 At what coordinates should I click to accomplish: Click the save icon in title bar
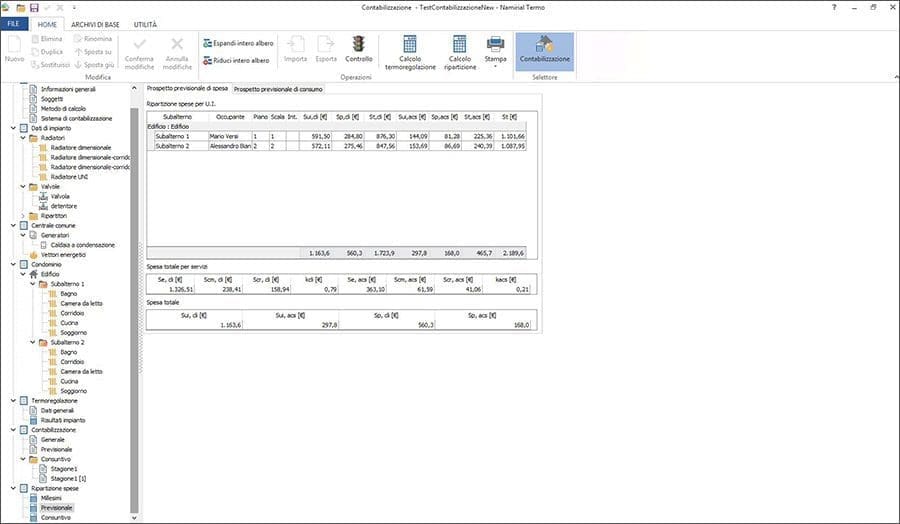pyautogui.click(x=34, y=7)
